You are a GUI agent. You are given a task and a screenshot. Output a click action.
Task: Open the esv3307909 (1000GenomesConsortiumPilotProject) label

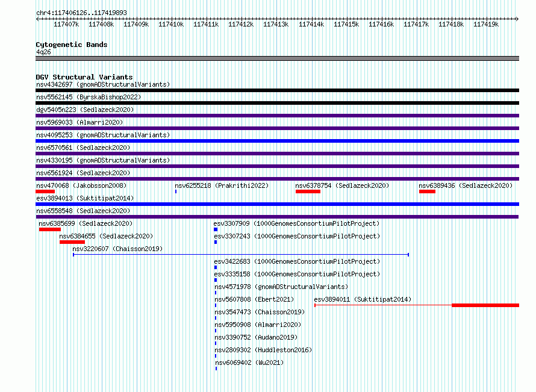pyautogui.click(x=296, y=223)
